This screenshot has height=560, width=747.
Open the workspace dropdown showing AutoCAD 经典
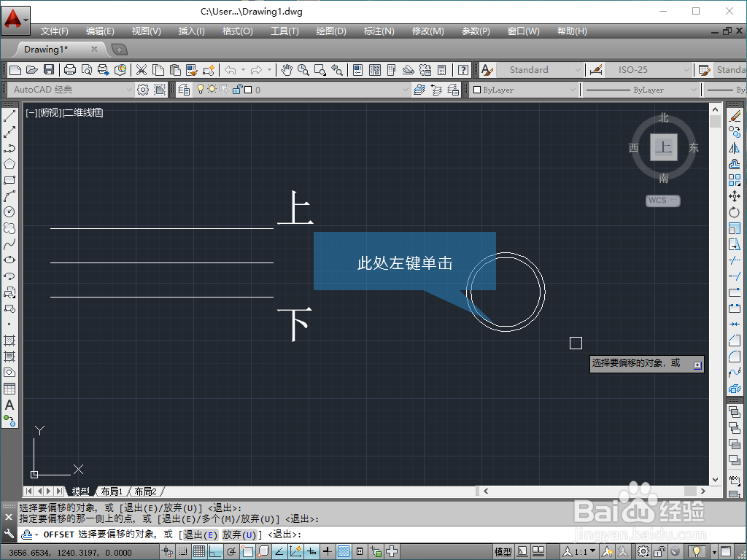click(x=131, y=89)
